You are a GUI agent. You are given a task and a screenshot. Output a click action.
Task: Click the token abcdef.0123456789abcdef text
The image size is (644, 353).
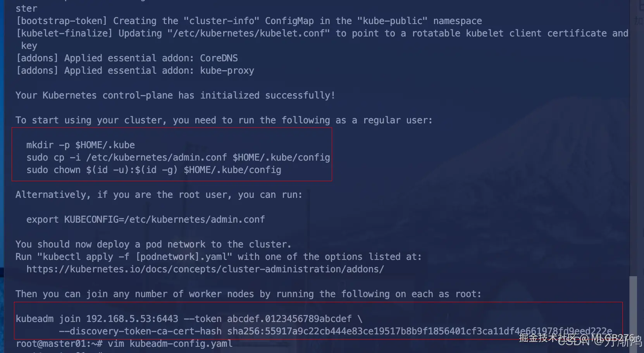(x=289, y=319)
